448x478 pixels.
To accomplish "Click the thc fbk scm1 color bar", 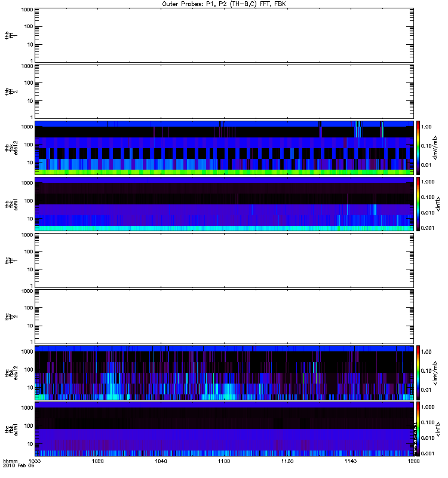I will pyautogui.click(x=418, y=429).
